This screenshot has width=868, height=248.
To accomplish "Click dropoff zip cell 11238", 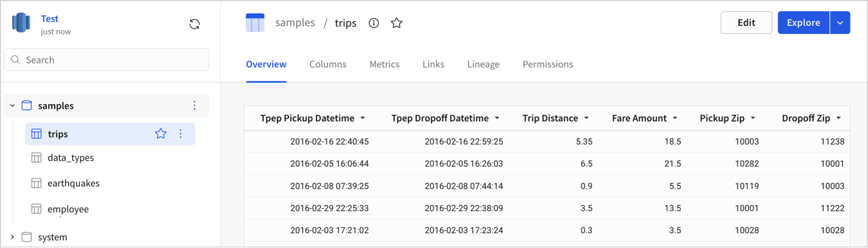I will click(832, 141).
